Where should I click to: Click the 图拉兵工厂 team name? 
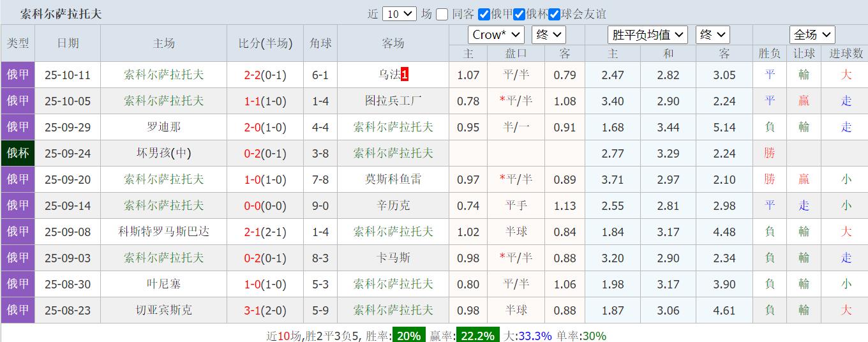pos(393,101)
